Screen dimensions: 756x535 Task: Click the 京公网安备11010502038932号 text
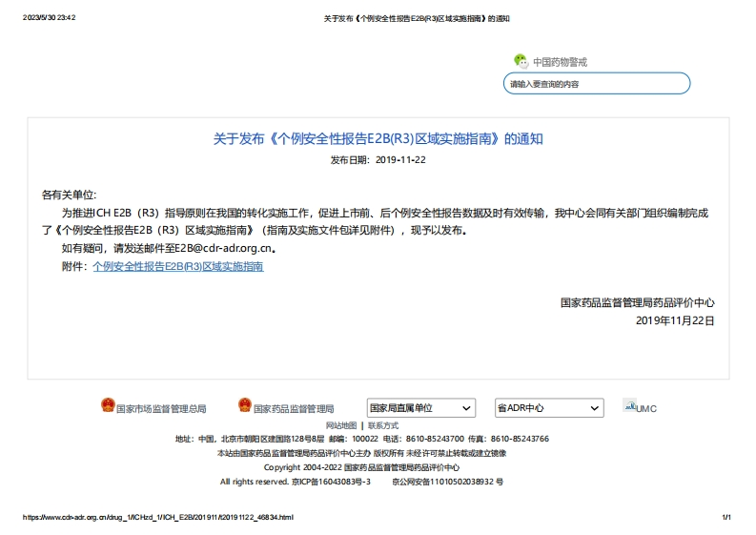pyautogui.click(x=448, y=482)
